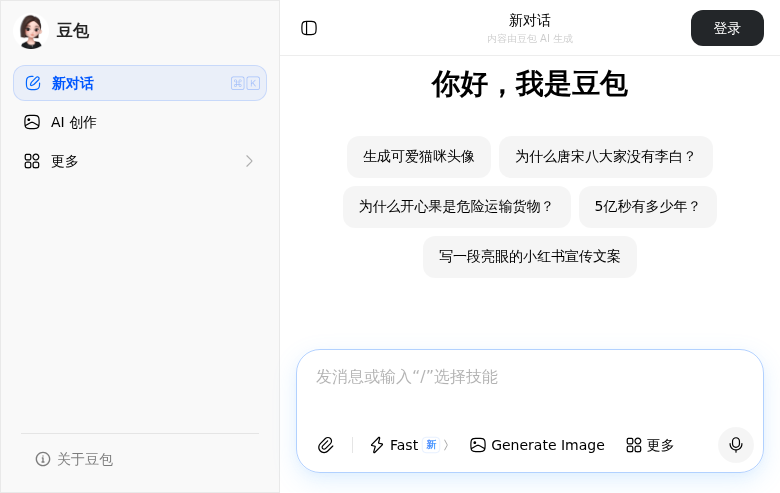The width and height of the screenshot is (780, 493).
Task: Select 新对话 in the sidebar
Action: 140,83
